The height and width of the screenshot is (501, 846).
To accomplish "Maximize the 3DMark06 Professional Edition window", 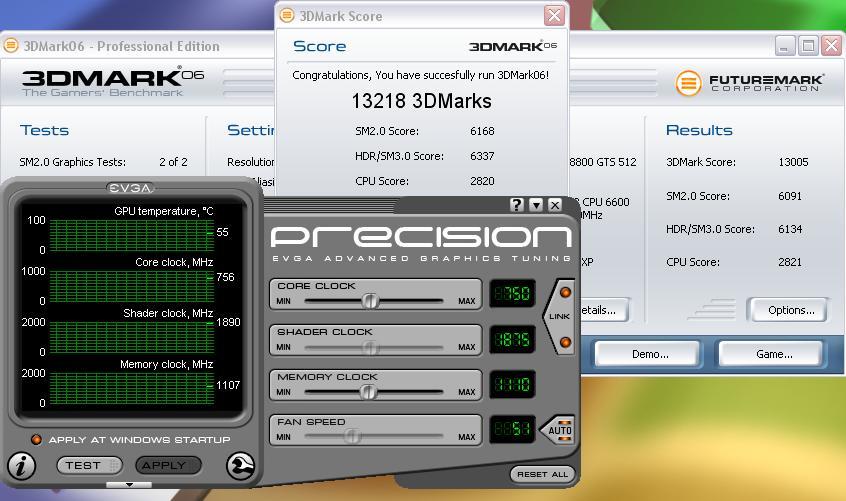I will pyautogui.click(x=808, y=46).
